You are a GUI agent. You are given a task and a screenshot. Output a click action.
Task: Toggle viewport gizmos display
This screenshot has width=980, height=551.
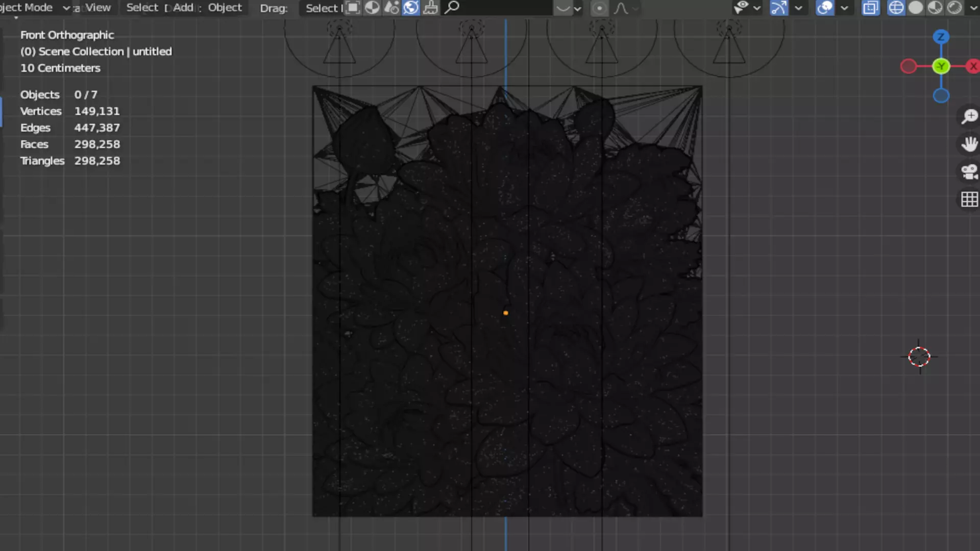click(x=779, y=8)
